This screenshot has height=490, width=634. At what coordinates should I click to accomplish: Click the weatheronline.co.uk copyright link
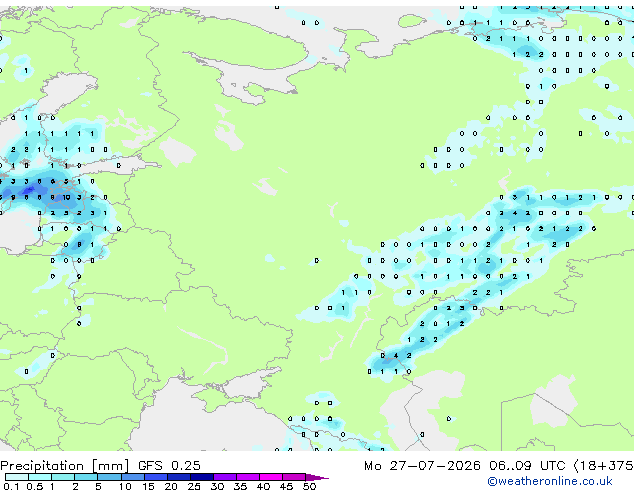(549, 481)
